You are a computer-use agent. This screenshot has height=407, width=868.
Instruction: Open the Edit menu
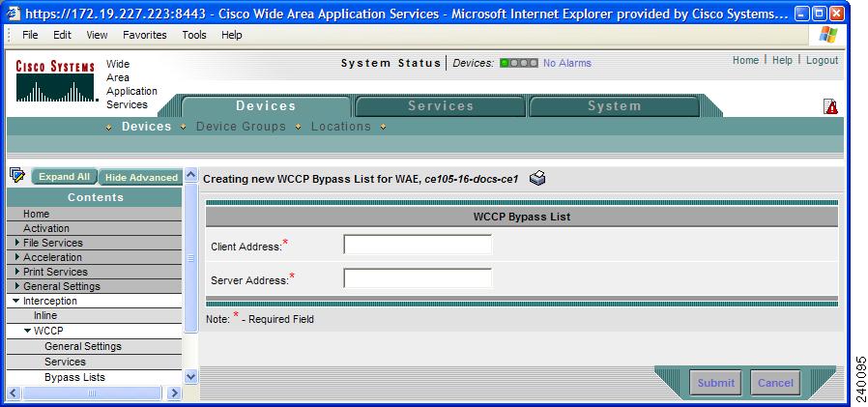tap(62, 35)
